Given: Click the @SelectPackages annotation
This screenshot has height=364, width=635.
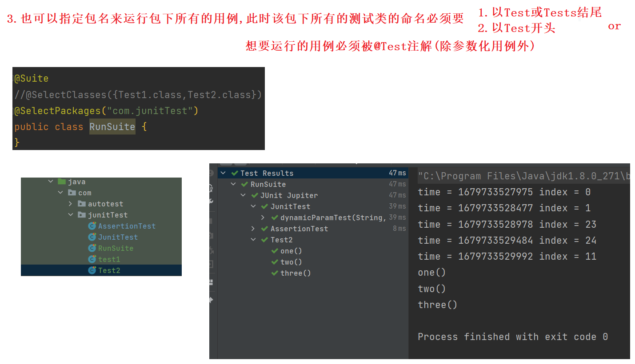Looking at the screenshot, I should tap(57, 111).
